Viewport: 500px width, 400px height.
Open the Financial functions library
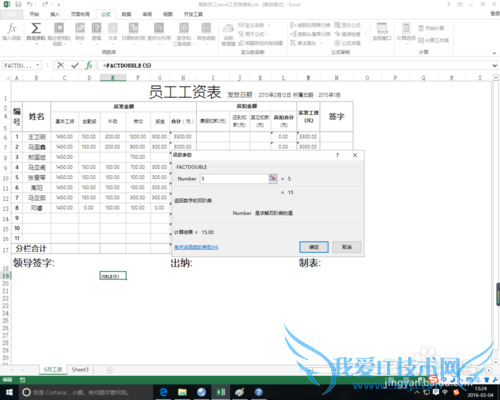click(80, 33)
